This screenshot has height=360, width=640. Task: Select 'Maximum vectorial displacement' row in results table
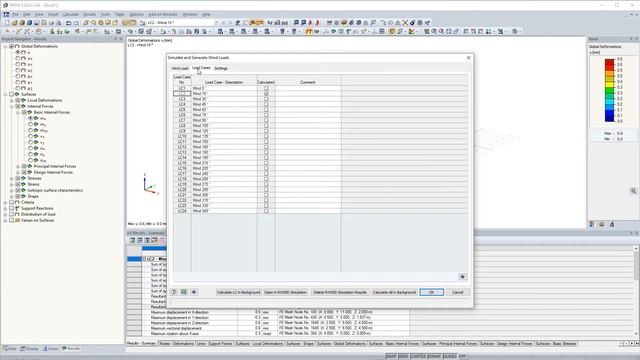coord(276,328)
